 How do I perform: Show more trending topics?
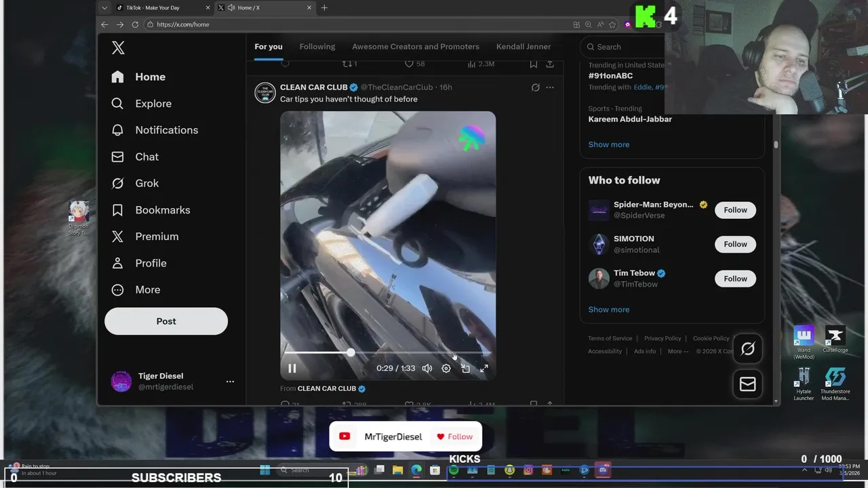coord(609,144)
